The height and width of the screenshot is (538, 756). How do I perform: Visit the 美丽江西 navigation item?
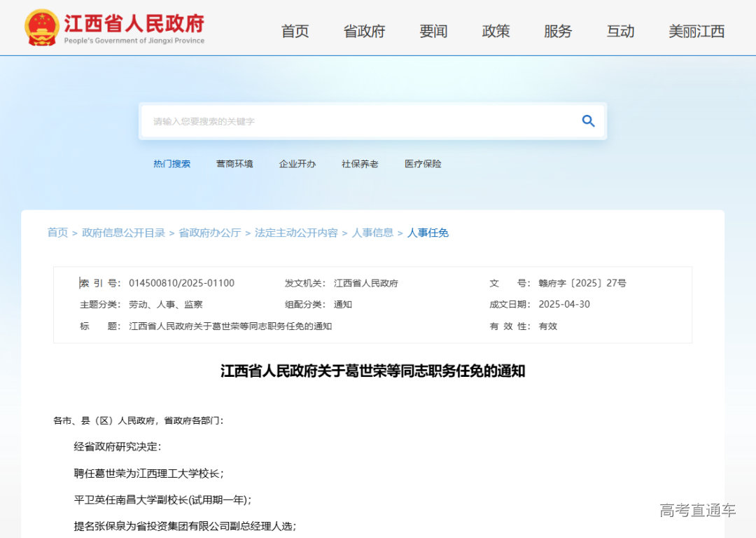[694, 32]
